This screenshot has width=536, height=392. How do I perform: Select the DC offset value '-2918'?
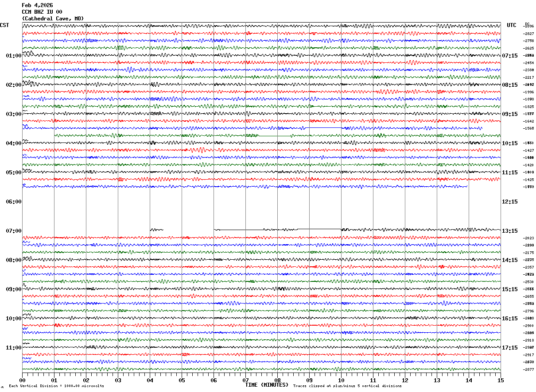click(x=529, y=340)
